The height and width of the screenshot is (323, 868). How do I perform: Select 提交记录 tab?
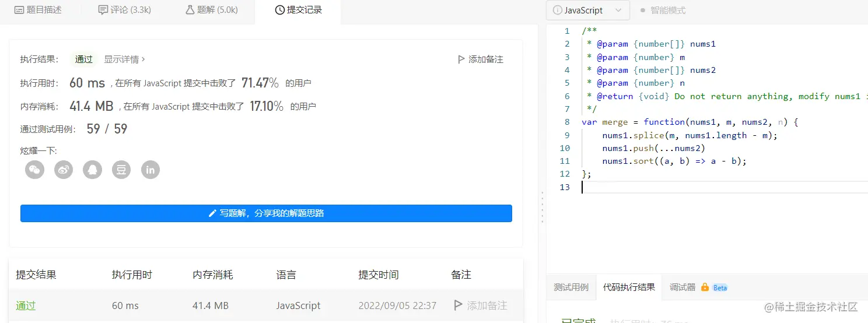[298, 10]
